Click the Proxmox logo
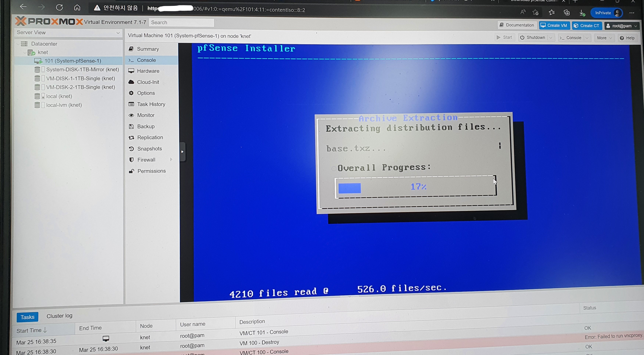Screen dimensions: 644x355 tap(49, 21)
